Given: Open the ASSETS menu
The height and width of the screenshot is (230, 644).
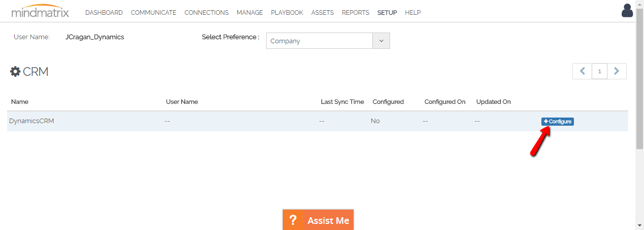Looking at the screenshot, I should point(323,13).
